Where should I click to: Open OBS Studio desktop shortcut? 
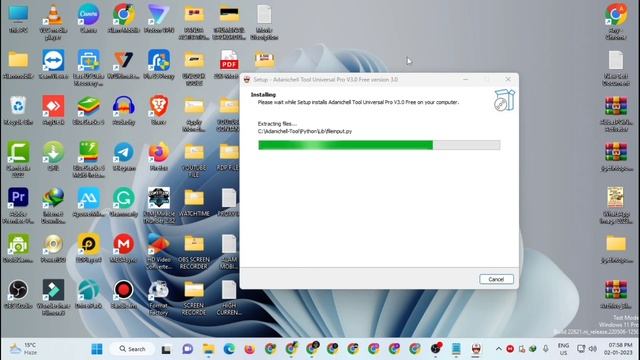(x=18, y=294)
